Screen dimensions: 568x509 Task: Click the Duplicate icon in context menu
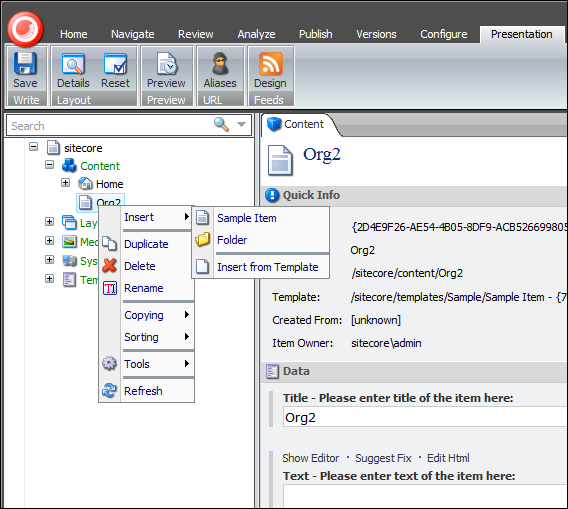pyautogui.click(x=109, y=243)
